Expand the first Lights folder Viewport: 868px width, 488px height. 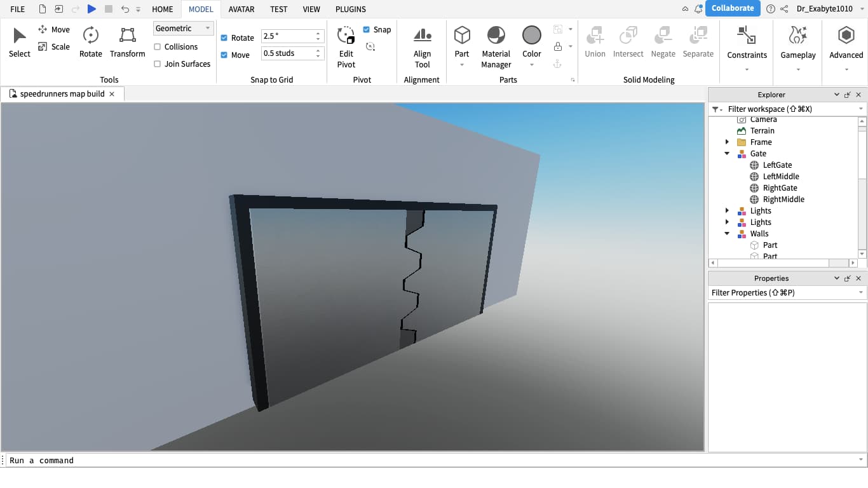(728, 210)
